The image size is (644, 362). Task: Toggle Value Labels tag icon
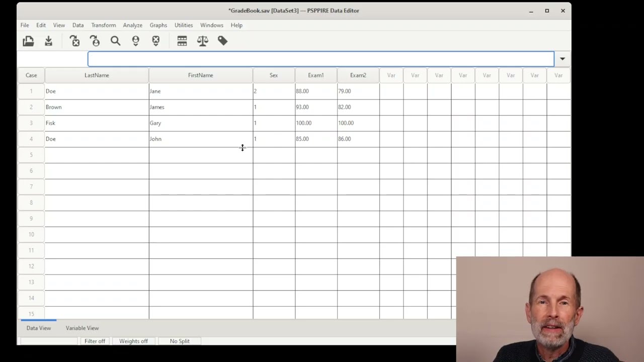[223, 41]
